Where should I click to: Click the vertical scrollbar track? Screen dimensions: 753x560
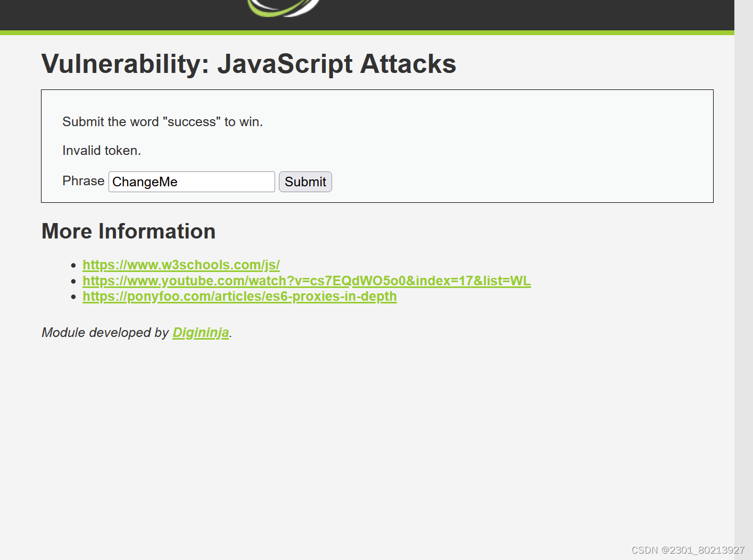tap(743, 280)
